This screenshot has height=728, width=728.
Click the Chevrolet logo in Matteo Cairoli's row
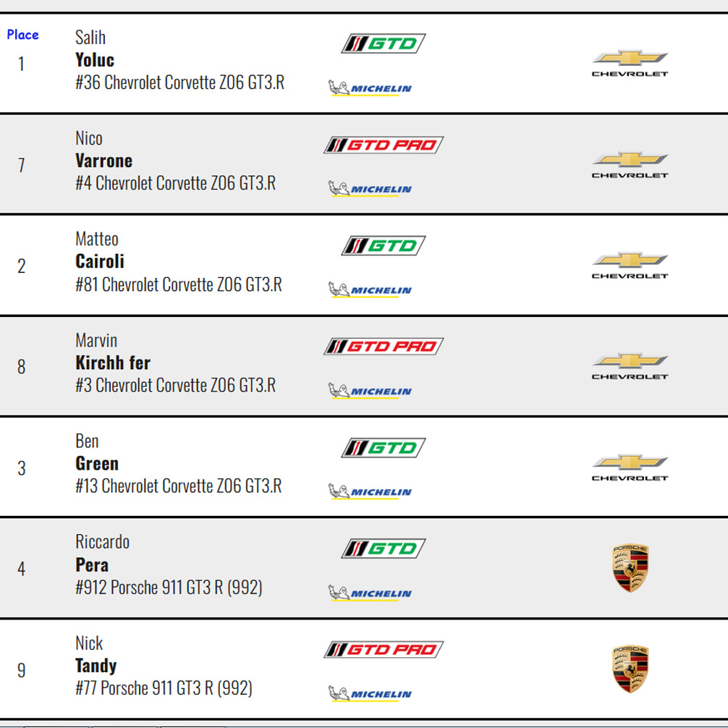click(x=630, y=265)
